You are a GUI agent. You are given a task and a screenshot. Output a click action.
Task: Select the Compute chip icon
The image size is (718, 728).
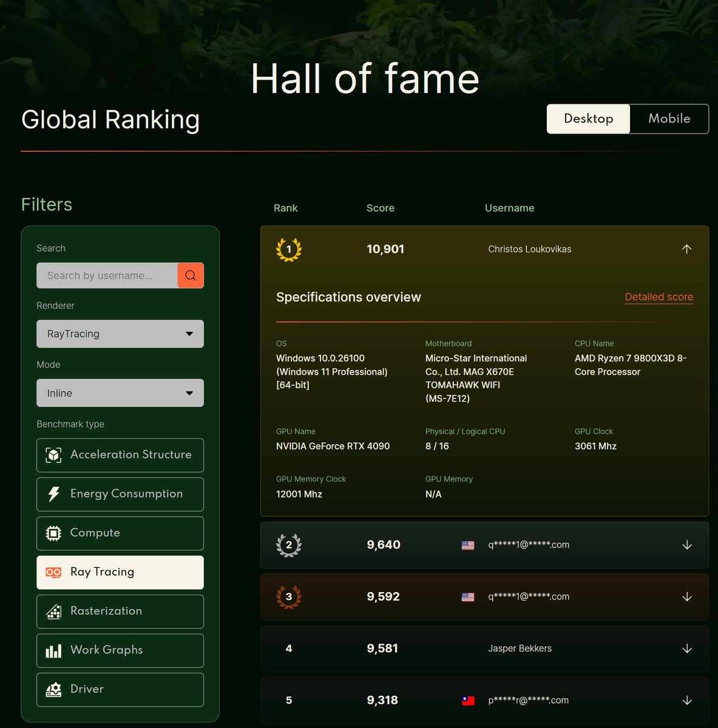click(53, 533)
